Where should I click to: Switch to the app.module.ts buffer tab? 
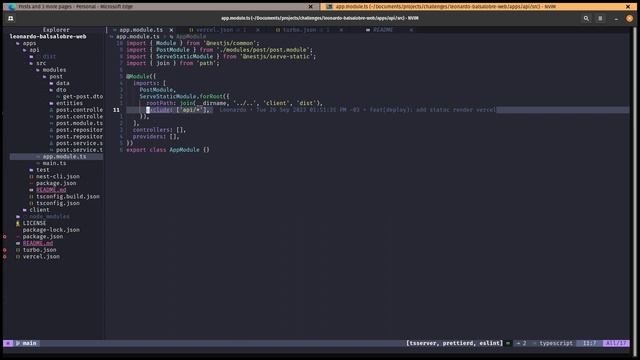141,30
